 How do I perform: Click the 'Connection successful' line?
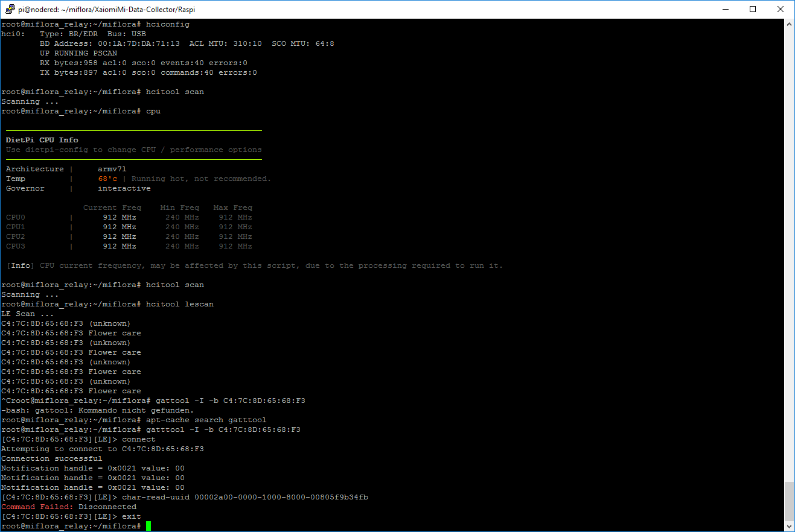(x=52, y=458)
